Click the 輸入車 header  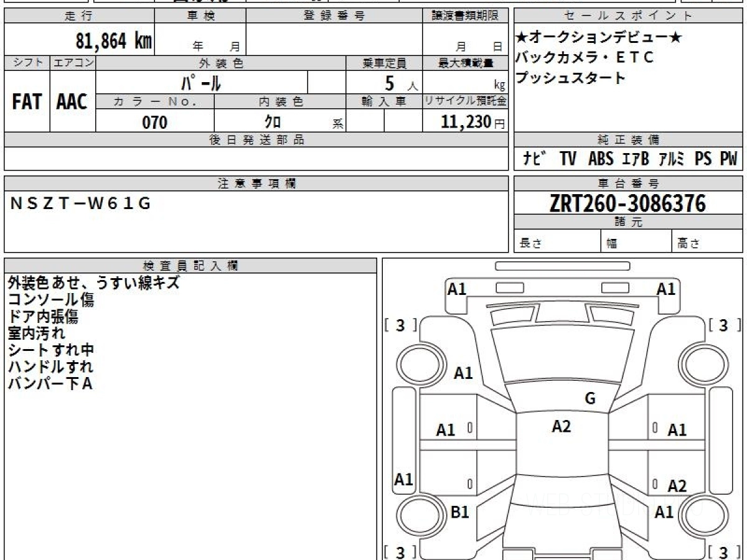(x=384, y=101)
